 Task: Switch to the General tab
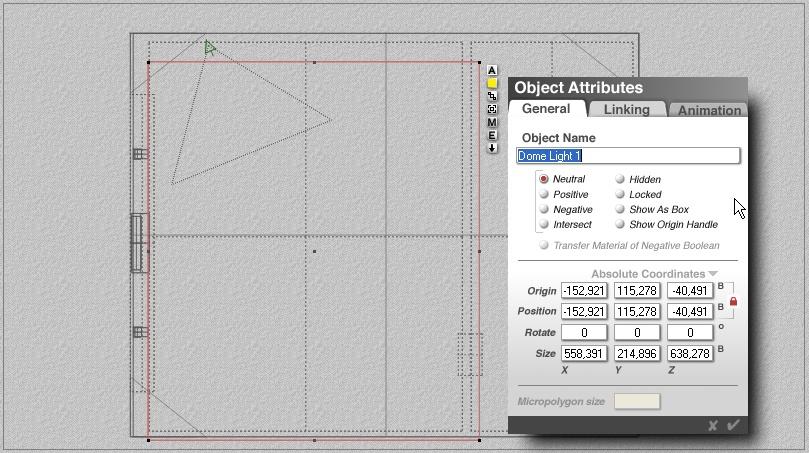pos(546,109)
